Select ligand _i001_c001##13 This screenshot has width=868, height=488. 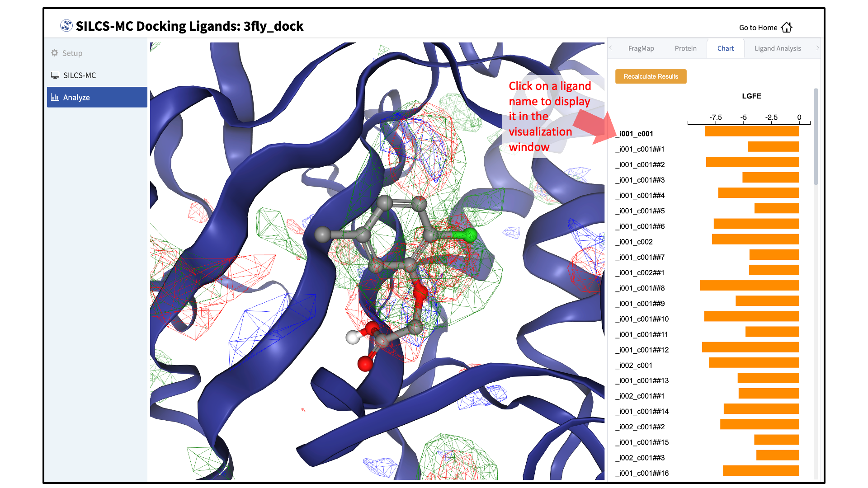(642, 380)
